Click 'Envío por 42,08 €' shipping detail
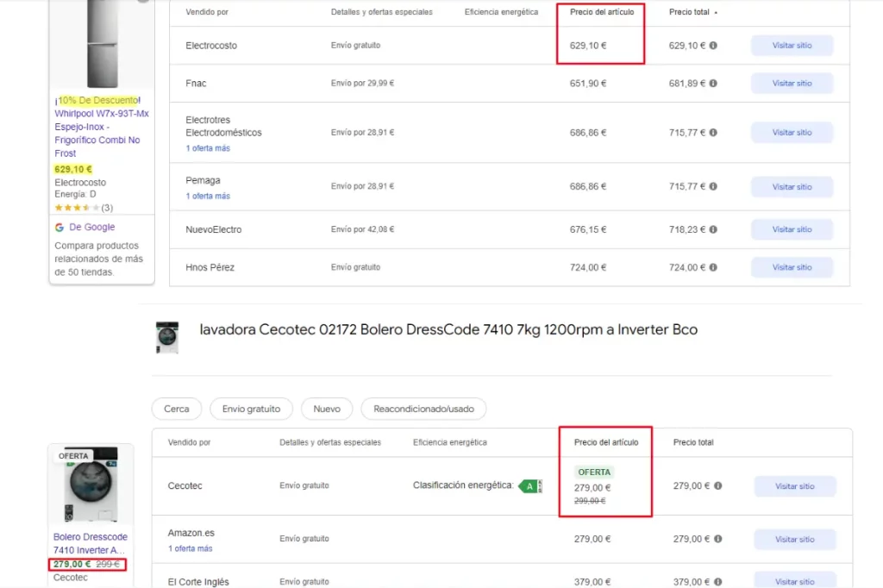 (x=362, y=230)
